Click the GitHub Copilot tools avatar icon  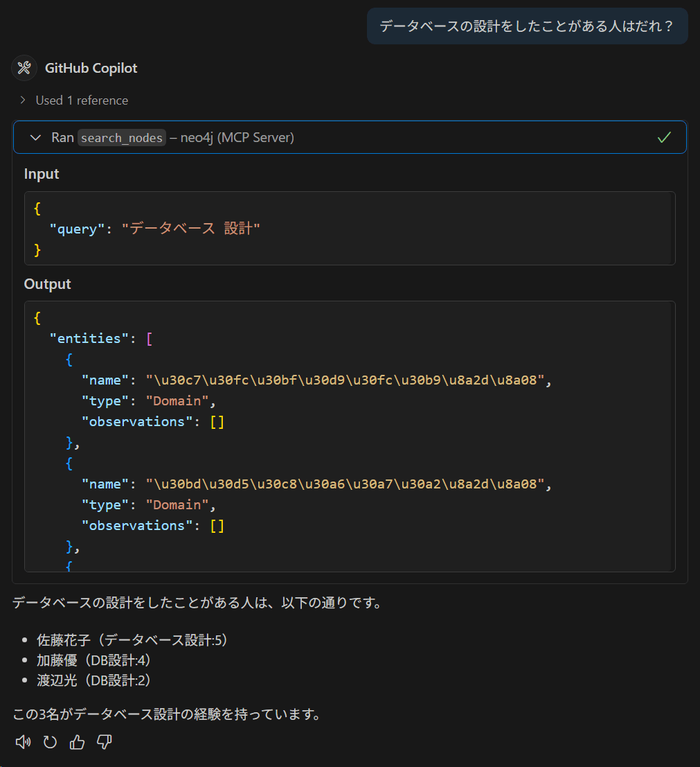pyautogui.click(x=24, y=68)
